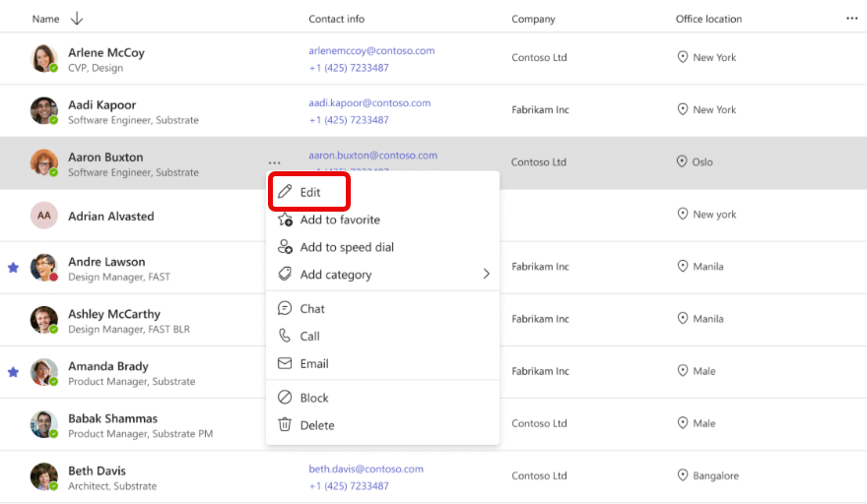This screenshot has height=504, width=867.
Task: Select the name Andre Lawson
Action: [106, 262]
